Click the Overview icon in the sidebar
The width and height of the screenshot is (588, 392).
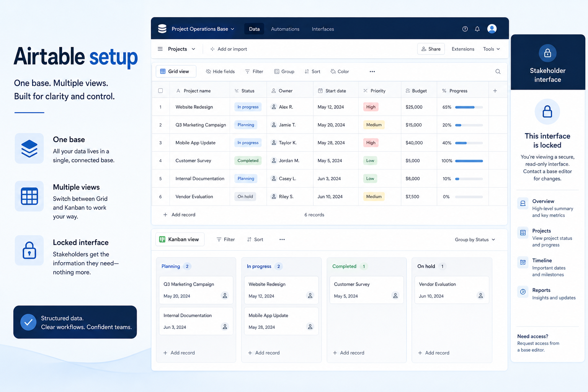click(523, 203)
